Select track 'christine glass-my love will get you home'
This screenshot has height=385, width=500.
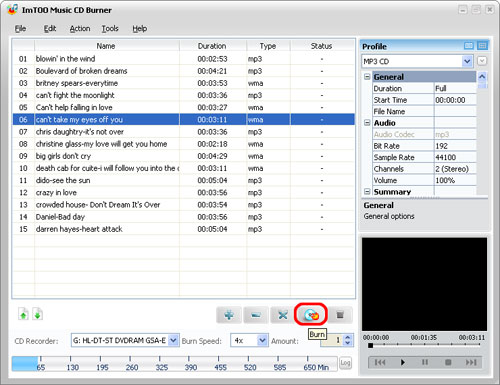tap(184, 144)
